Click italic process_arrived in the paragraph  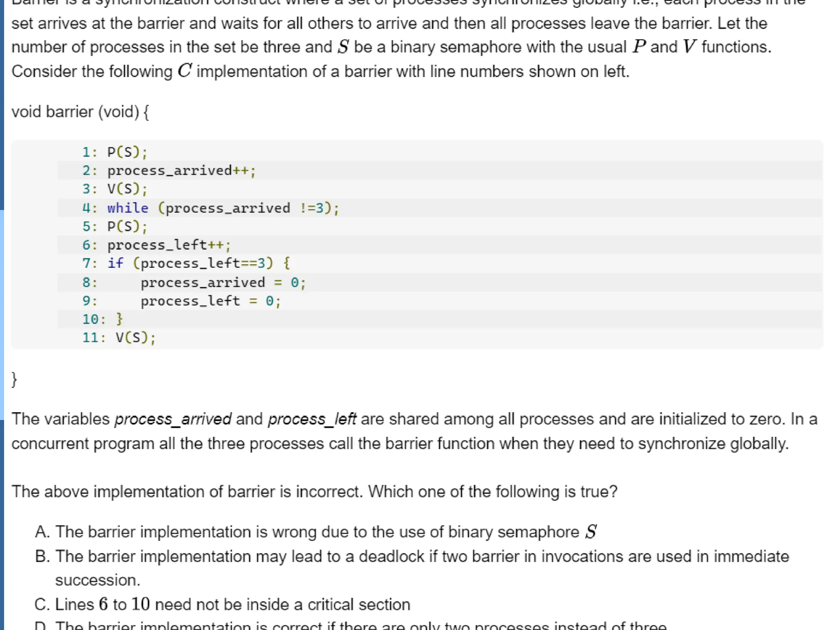(x=173, y=419)
